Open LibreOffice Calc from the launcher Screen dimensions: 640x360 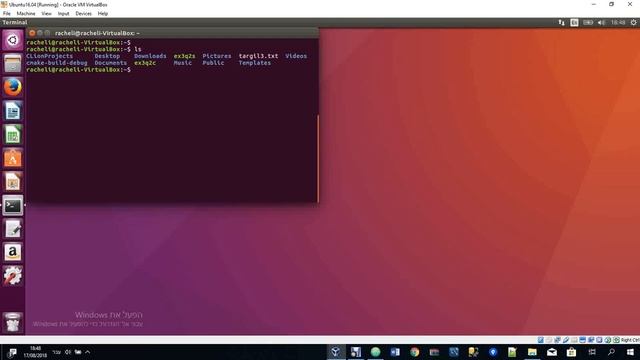tap(13, 134)
